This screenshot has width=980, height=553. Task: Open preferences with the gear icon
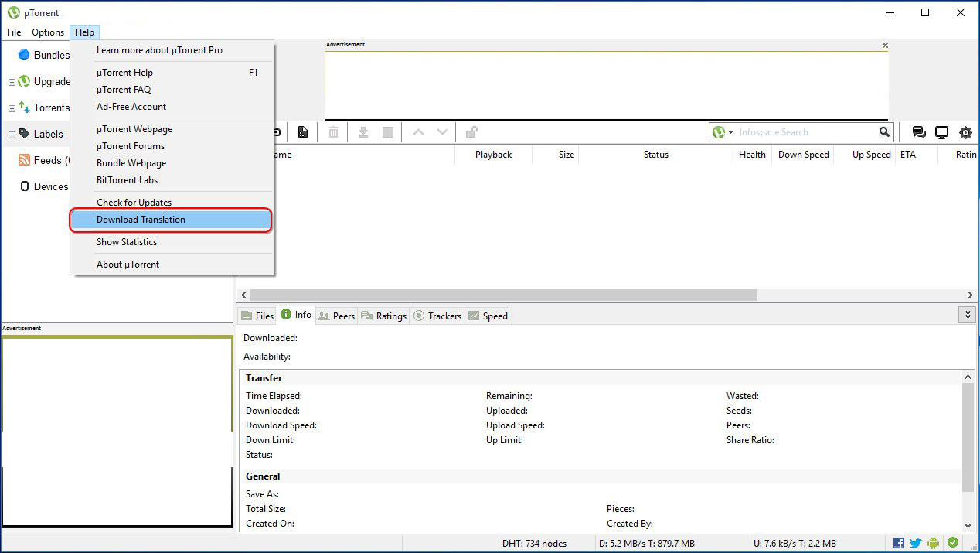[x=965, y=132]
